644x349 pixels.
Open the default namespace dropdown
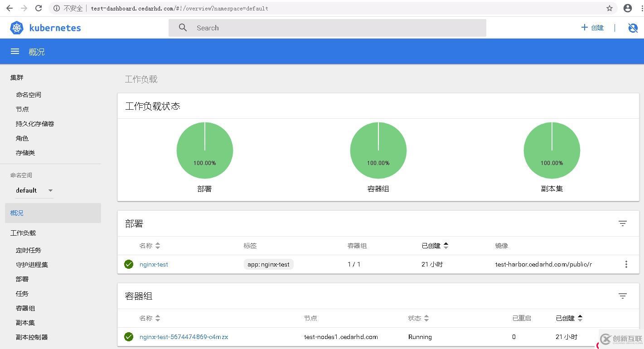coord(34,190)
